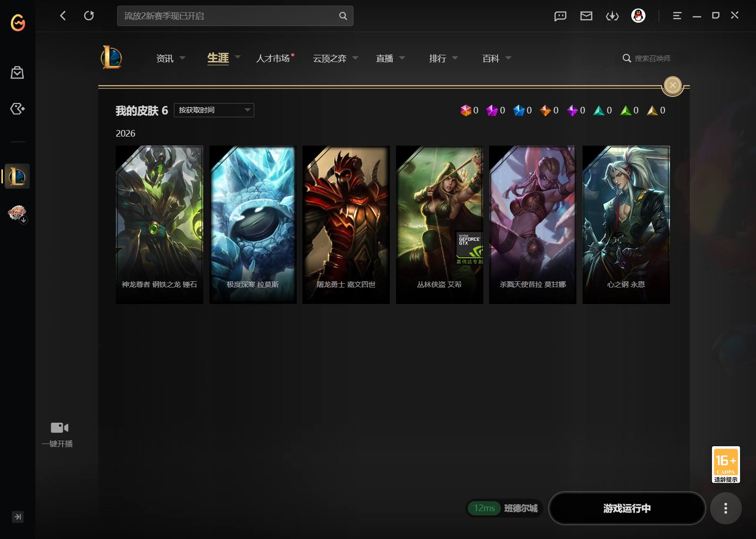Refresh the page with reload icon
The height and width of the screenshot is (539, 756).
pos(89,16)
